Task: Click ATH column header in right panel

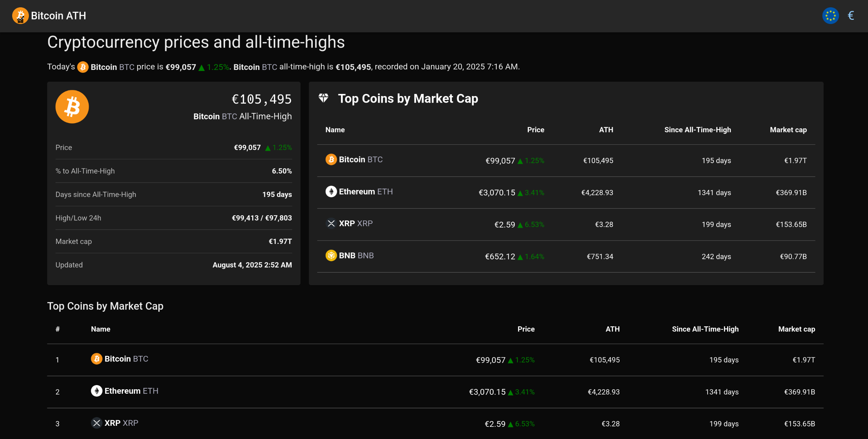Action: pyautogui.click(x=606, y=130)
